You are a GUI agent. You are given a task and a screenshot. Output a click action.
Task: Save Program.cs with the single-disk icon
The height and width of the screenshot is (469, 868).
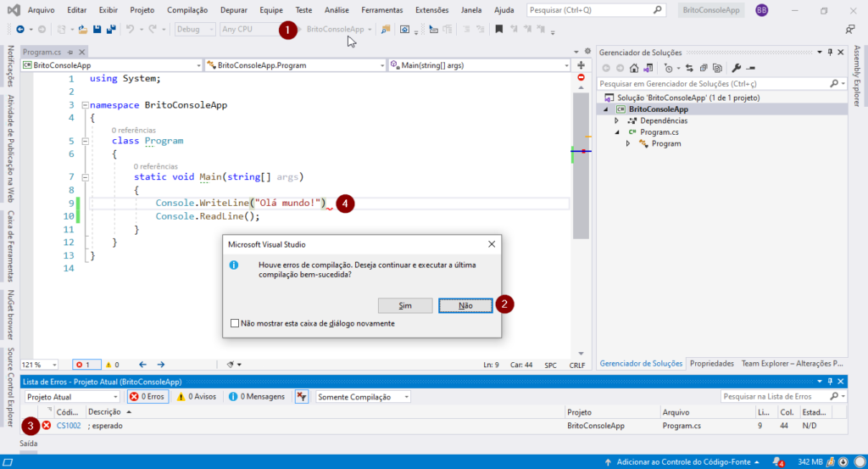pos(97,30)
